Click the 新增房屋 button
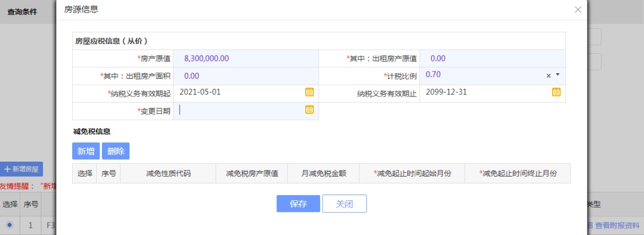 click(x=21, y=169)
